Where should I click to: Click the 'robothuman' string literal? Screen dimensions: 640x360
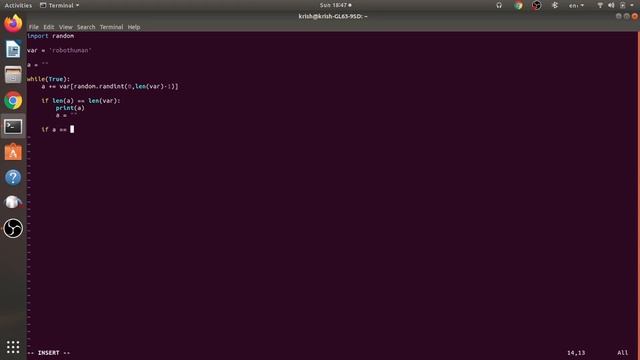coord(70,50)
